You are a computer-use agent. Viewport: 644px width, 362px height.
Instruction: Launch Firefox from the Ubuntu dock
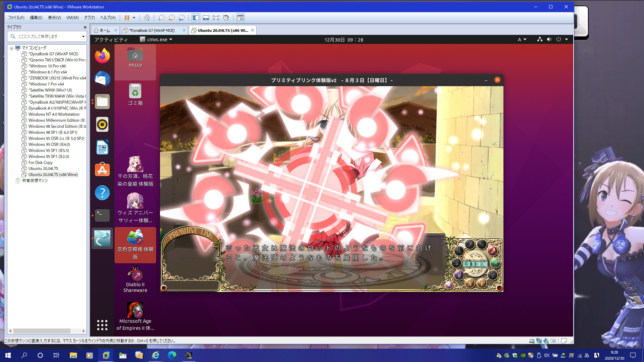pos(102,56)
